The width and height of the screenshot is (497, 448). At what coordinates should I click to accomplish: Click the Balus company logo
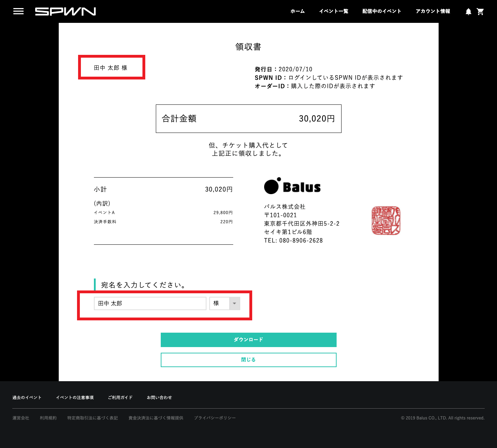[x=292, y=186]
